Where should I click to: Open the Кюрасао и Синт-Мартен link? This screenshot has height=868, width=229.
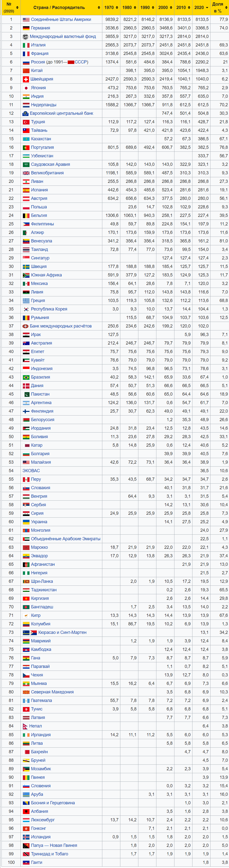click(x=62, y=632)
